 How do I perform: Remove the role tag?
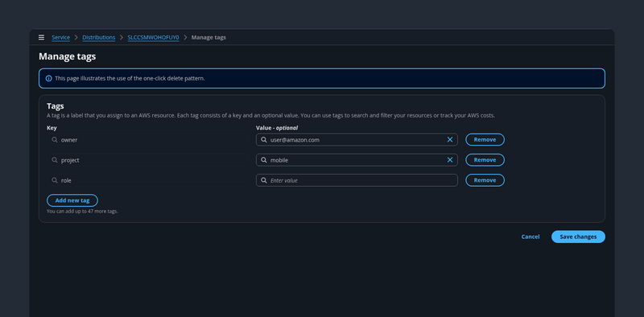485,180
